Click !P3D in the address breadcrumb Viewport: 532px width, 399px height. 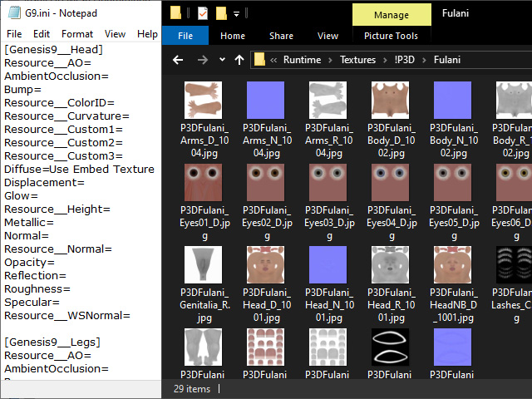point(405,60)
